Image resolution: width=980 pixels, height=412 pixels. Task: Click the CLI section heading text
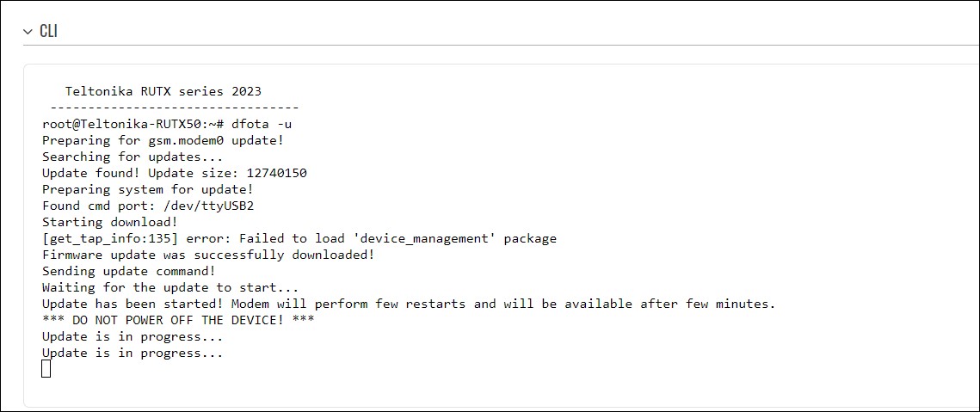(x=48, y=32)
